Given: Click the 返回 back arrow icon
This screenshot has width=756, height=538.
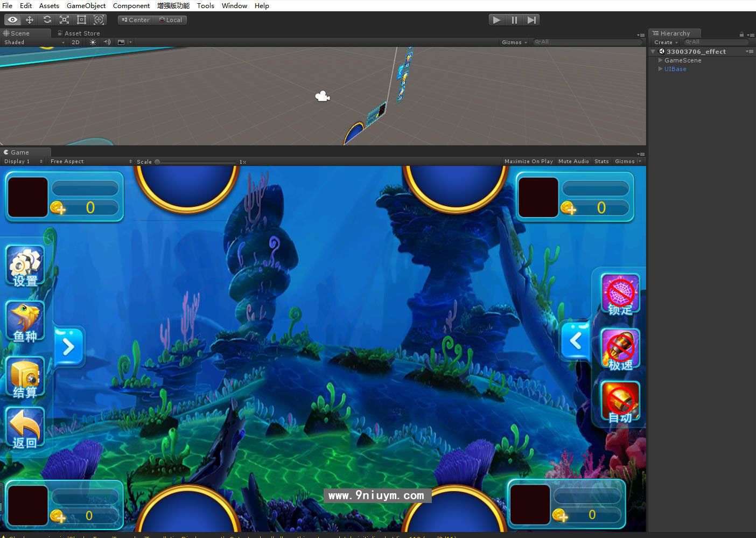Looking at the screenshot, I should [x=25, y=429].
